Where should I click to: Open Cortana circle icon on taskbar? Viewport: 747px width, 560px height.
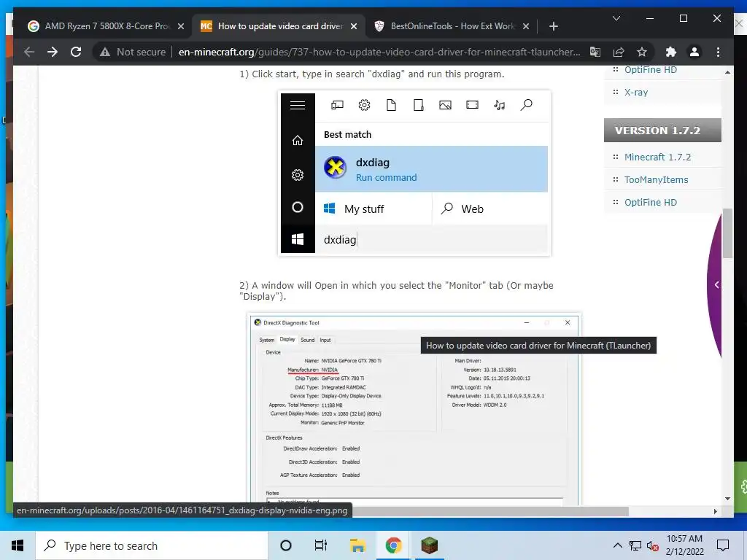pos(286,545)
